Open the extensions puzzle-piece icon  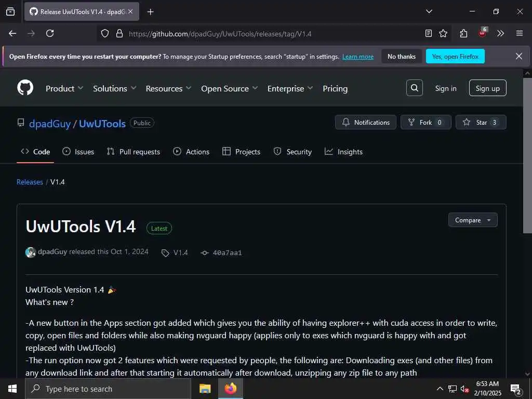point(463,33)
